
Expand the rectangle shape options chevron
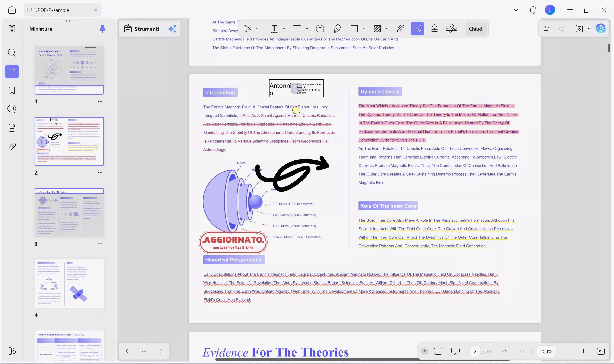(x=364, y=29)
